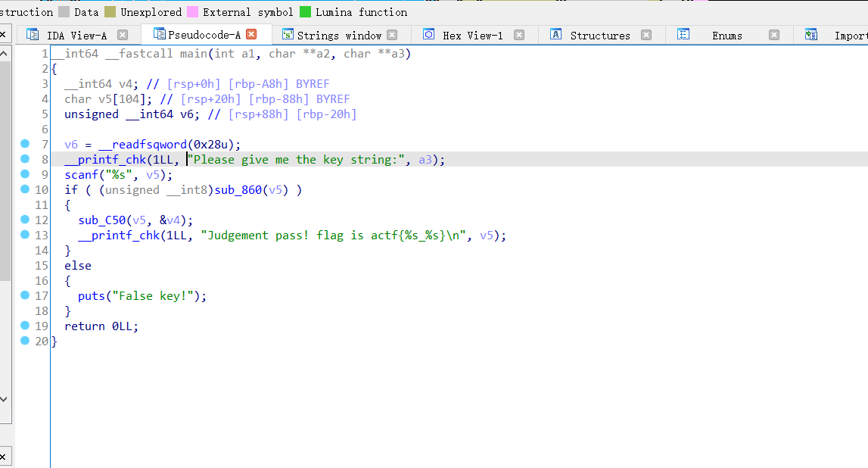This screenshot has width=868, height=468.
Task: Click the left panel scroll-down arrow
Action: point(5,398)
